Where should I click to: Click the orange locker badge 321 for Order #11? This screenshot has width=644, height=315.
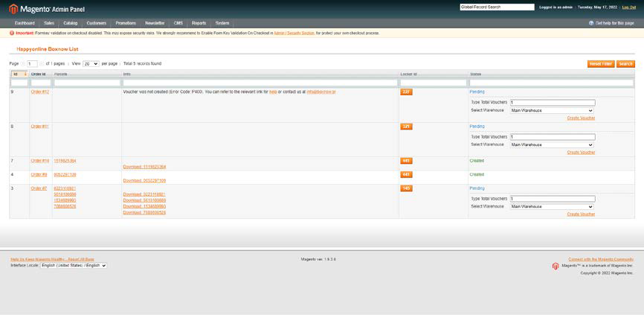tap(406, 127)
